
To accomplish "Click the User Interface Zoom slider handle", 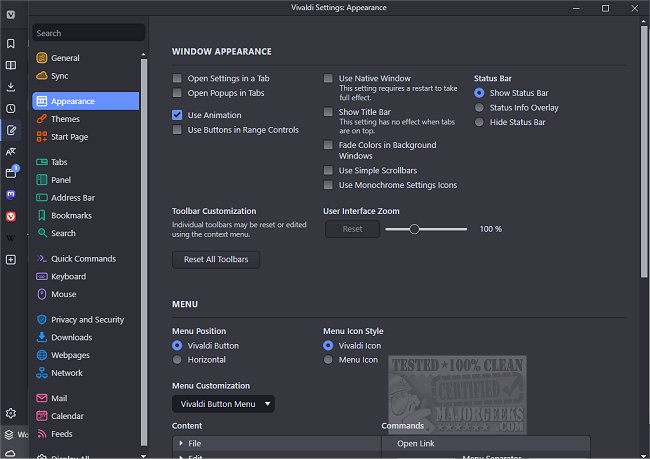I will click(414, 229).
